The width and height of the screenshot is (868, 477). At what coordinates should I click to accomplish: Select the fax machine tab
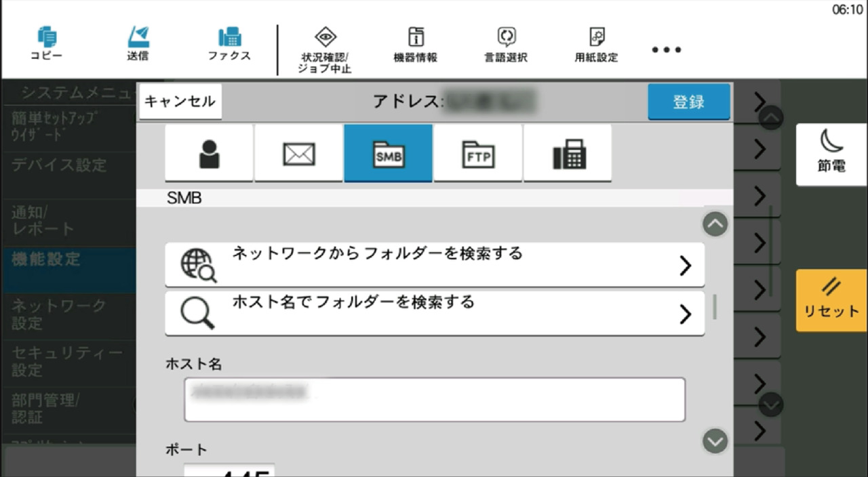[568, 153]
